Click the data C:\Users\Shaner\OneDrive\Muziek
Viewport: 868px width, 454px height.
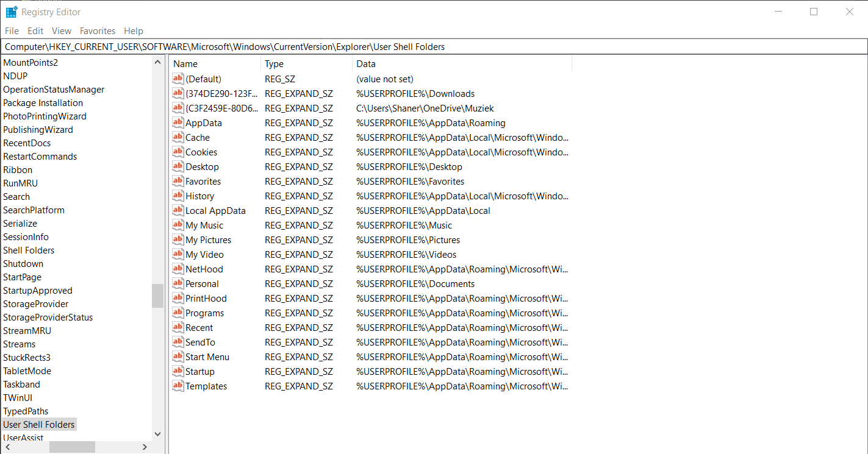[x=425, y=108]
